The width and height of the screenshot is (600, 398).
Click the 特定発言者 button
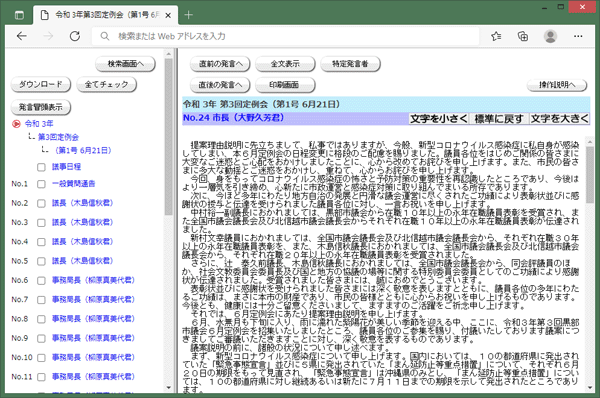[351, 64]
